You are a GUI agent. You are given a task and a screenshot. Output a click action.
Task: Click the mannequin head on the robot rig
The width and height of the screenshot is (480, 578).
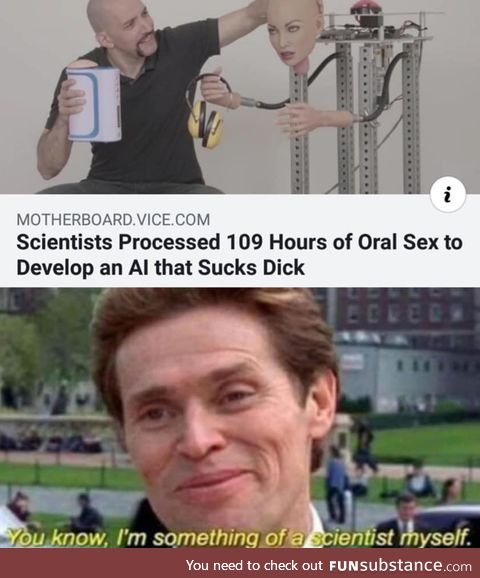[x=295, y=33]
